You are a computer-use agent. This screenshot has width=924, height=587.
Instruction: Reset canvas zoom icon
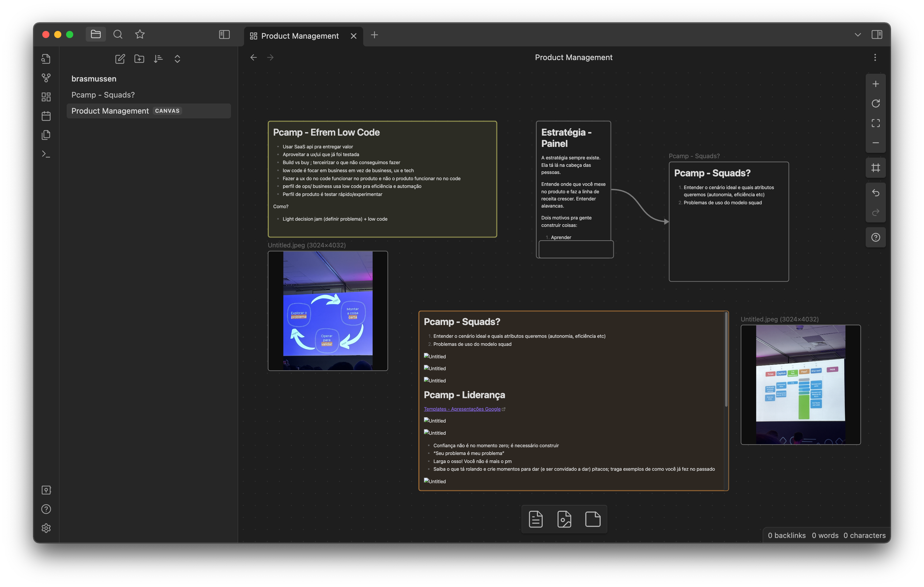coord(875,103)
